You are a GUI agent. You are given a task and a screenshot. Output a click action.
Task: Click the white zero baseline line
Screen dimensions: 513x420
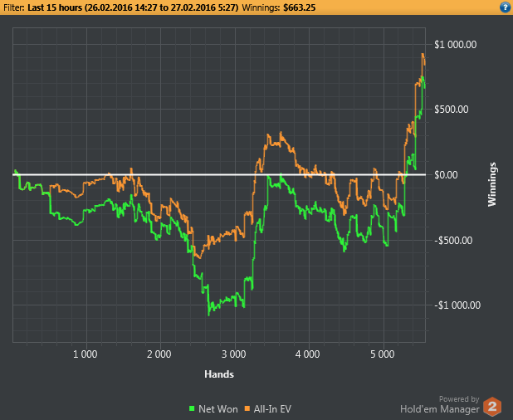tap(219, 174)
